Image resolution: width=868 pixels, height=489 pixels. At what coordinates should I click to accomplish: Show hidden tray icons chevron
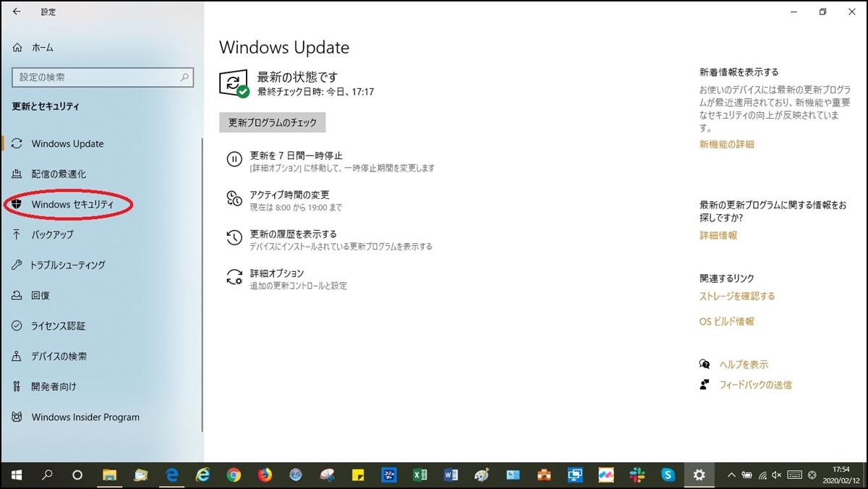pyautogui.click(x=731, y=475)
